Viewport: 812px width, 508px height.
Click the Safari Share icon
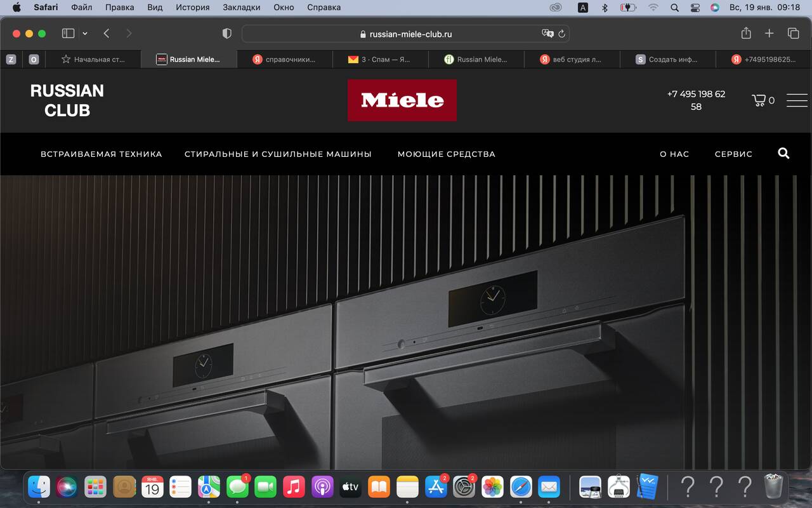click(x=746, y=34)
